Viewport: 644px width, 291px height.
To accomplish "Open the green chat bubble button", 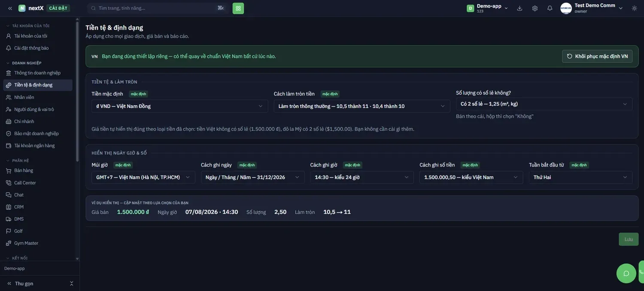I will coord(626,273).
